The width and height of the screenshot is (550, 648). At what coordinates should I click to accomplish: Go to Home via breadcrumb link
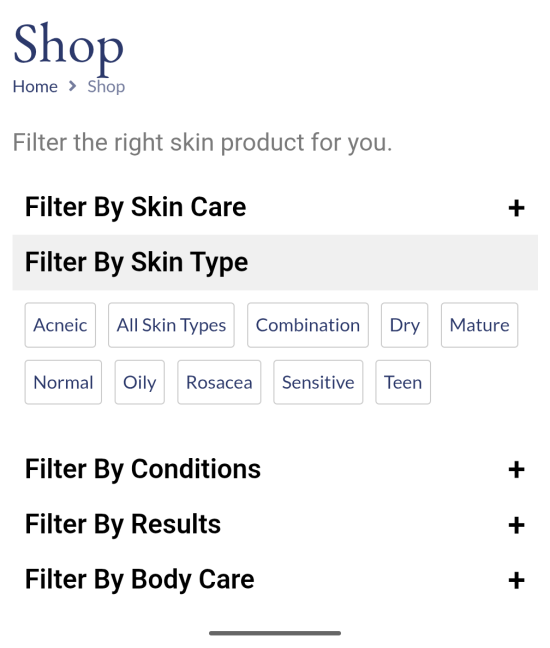click(35, 87)
